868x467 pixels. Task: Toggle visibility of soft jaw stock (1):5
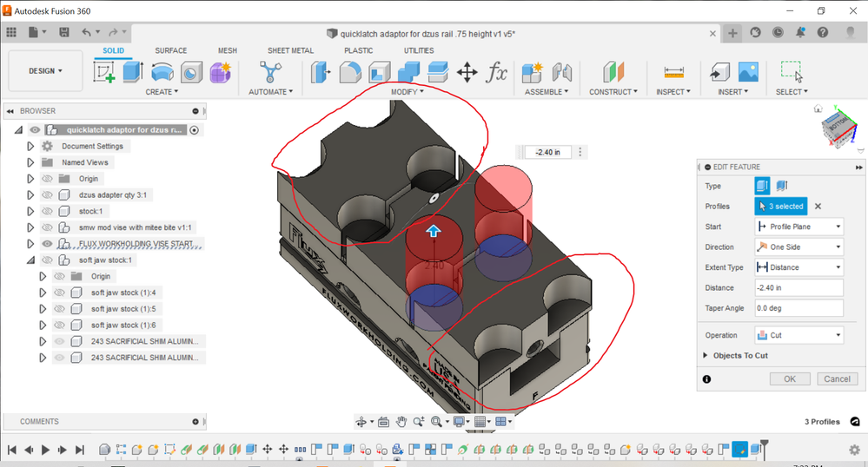tap(60, 309)
